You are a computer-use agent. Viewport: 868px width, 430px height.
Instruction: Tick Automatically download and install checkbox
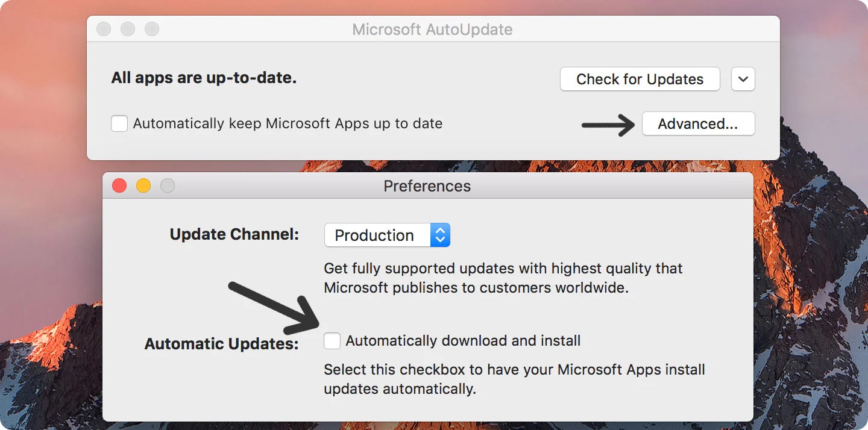pyautogui.click(x=332, y=341)
